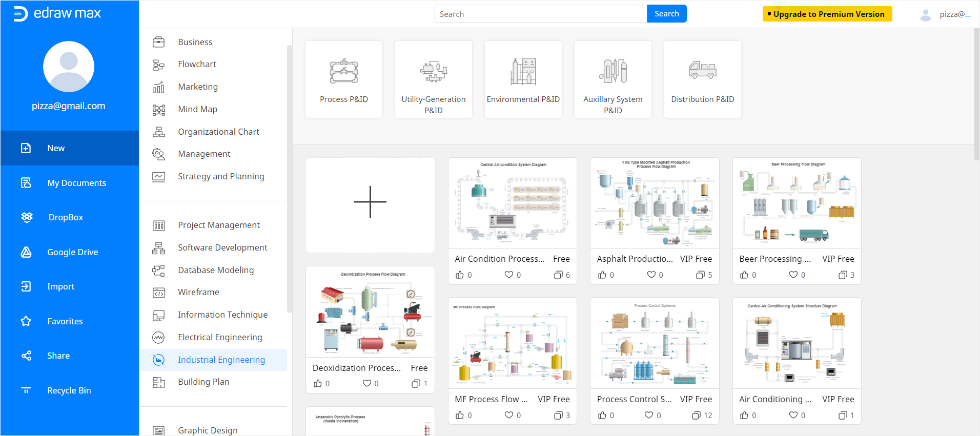Open Beer Processing template thumbnail

[x=797, y=203]
